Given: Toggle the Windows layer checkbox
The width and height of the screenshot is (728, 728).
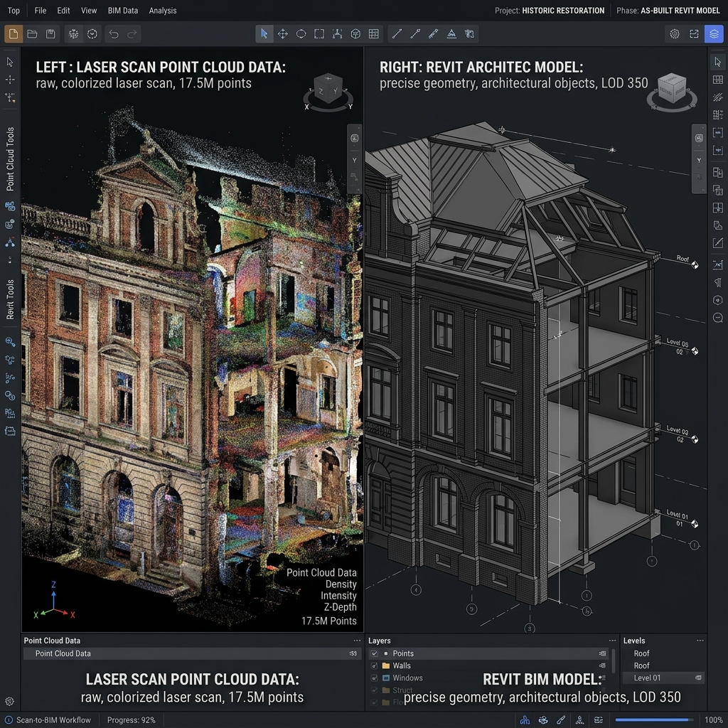Looking at the screenshot, I should (374, 678).
